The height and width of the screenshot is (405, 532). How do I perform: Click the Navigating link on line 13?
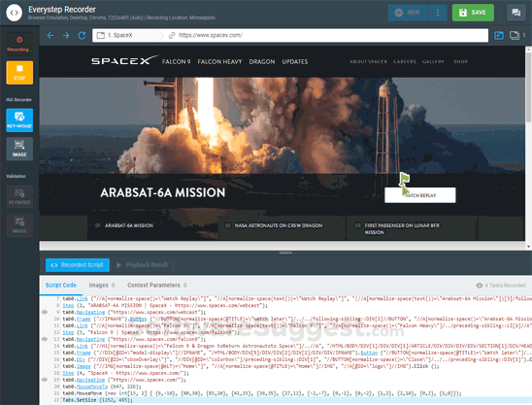coord(90,340)
